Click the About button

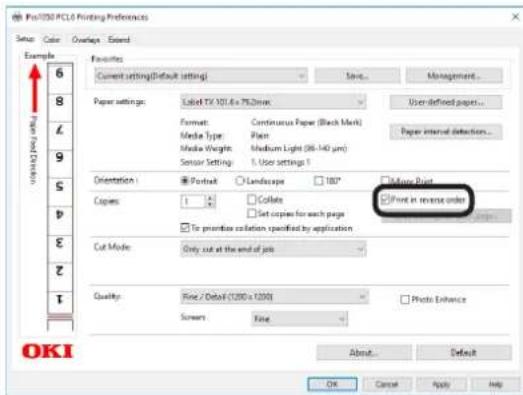coord(364,353)
